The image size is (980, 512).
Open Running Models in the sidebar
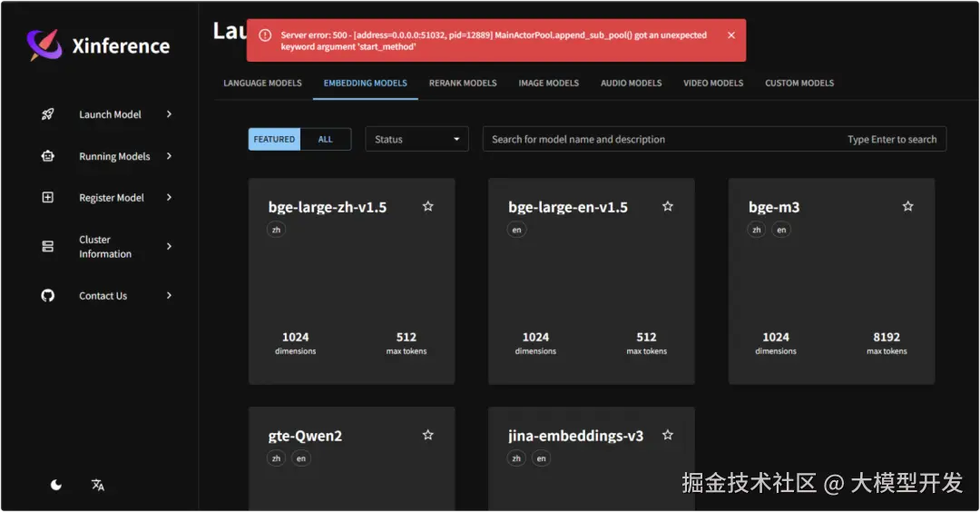(106, 156)
